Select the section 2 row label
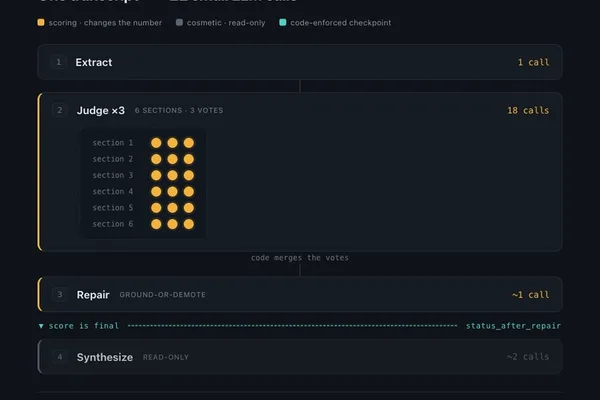The height and width of the screenshot is (400, 600). [113, 159]
